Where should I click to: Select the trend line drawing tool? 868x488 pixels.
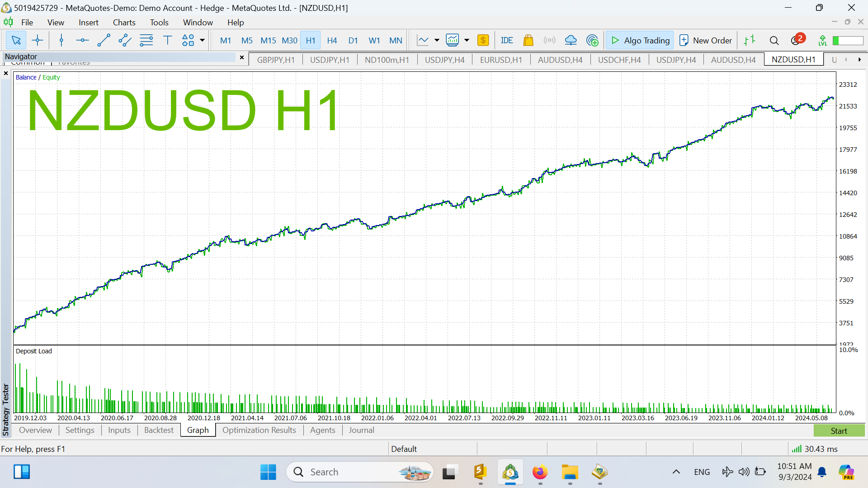point(103,40)
